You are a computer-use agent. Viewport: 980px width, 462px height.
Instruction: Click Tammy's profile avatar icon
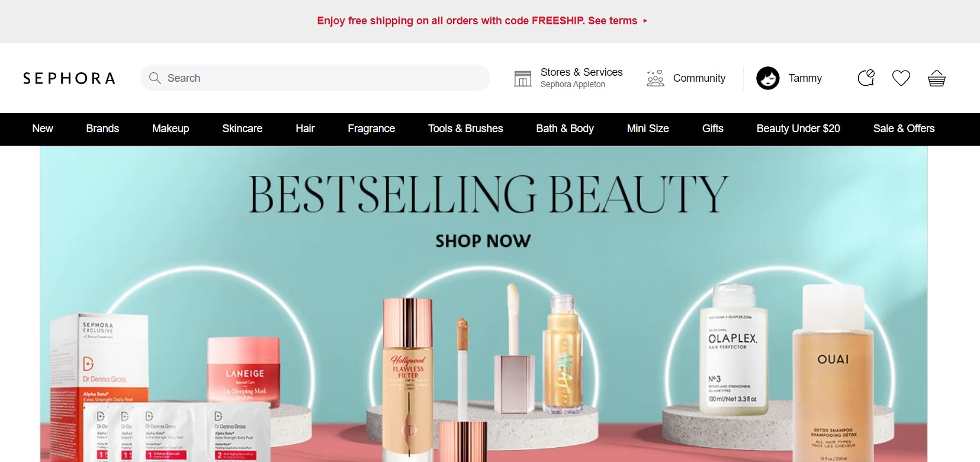(x=768, y=78)
